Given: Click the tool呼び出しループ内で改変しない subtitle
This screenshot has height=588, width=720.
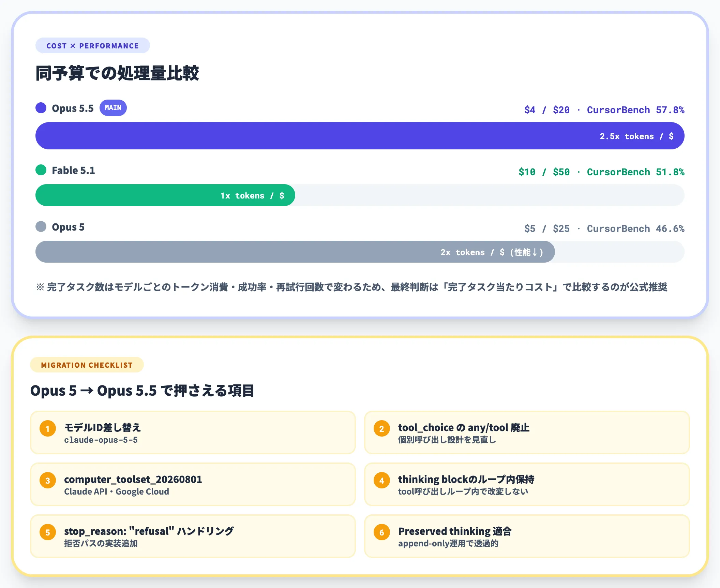Looking at the screenshot, I should tap(463, 491).
